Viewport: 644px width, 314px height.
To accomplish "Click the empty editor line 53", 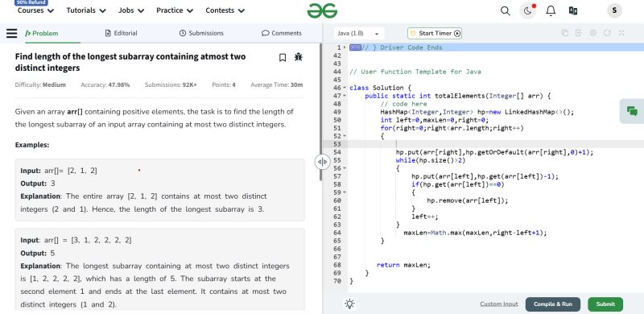I will [496, 144].
